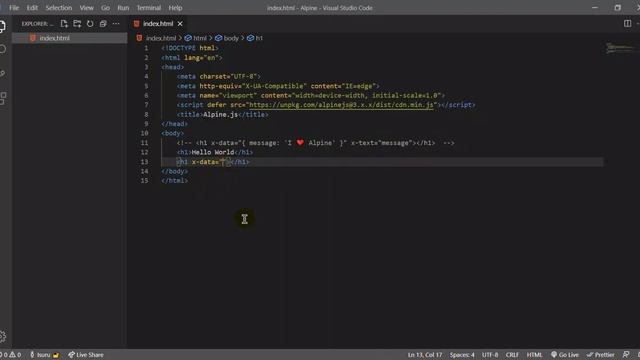Refresh the Explorer file list
The height and width of the screenshot is (360, 640).
coord(90,24)
